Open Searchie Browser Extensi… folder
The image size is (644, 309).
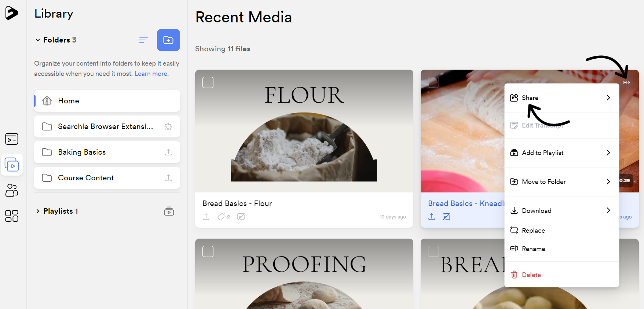tap(107, 126)
